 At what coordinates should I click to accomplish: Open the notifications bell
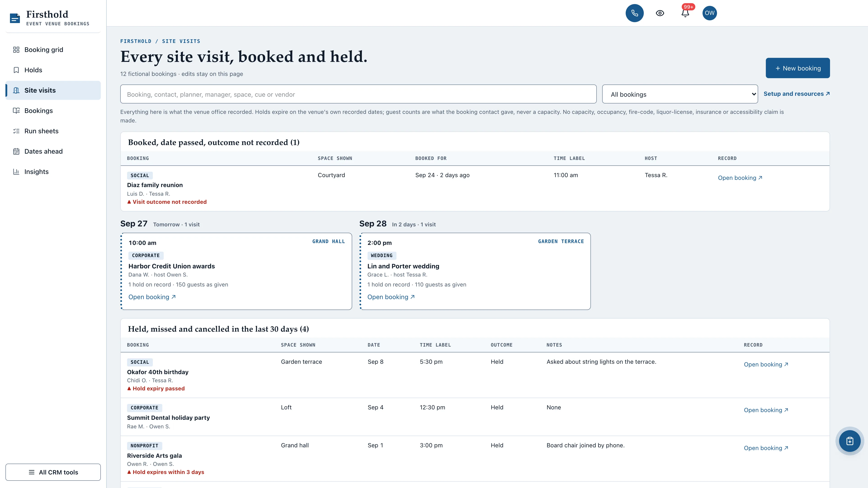point(685,13)
